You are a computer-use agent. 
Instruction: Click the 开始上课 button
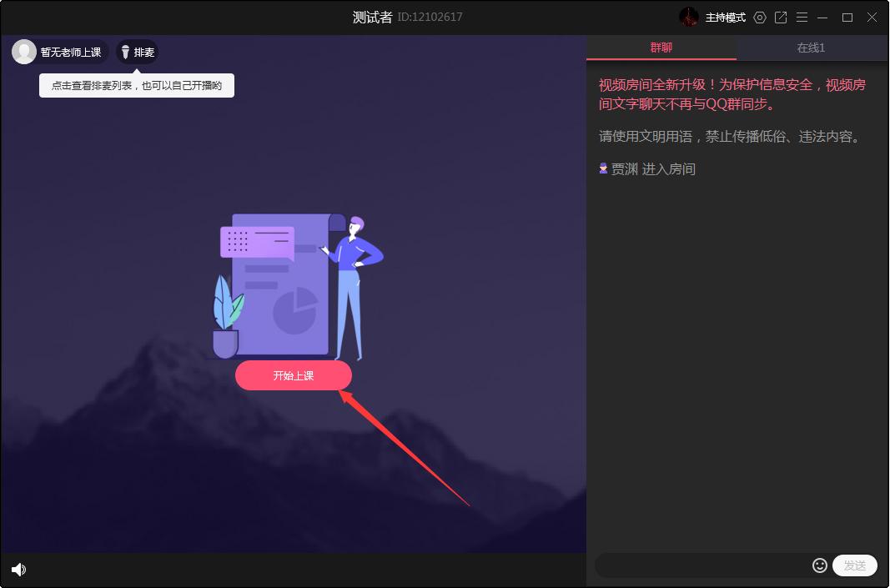(294, 375)
